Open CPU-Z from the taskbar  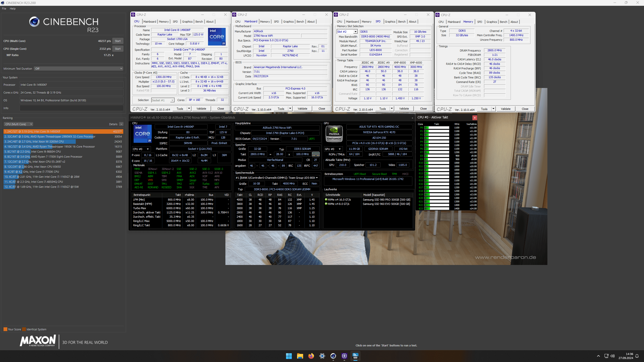(x=344, y=356)
